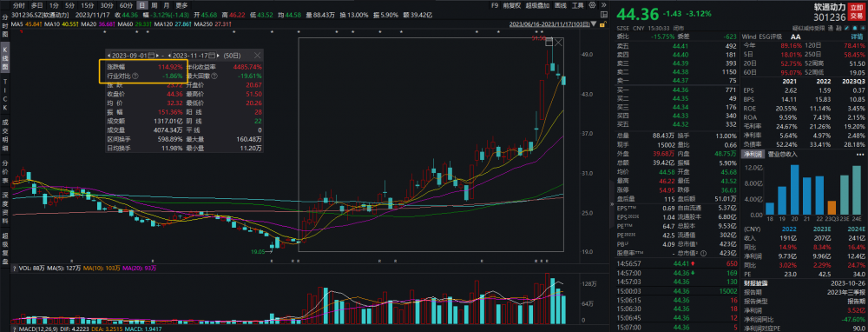Show help for 最大回撤 question mark
868x332 pixels.
(x=214, y=76)
